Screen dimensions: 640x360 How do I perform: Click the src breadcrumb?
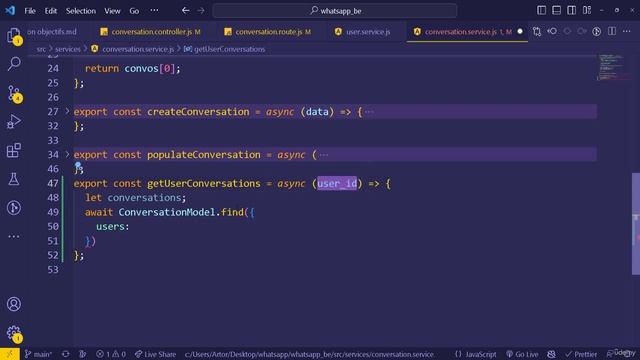click(41, 49)
